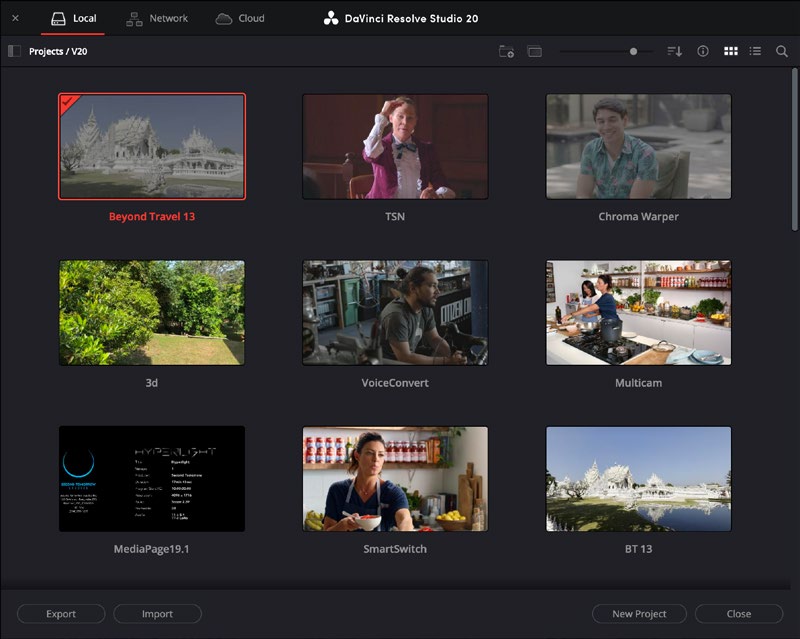
Task: Select the 3d project thumbnail
Action: coord(152,313)
